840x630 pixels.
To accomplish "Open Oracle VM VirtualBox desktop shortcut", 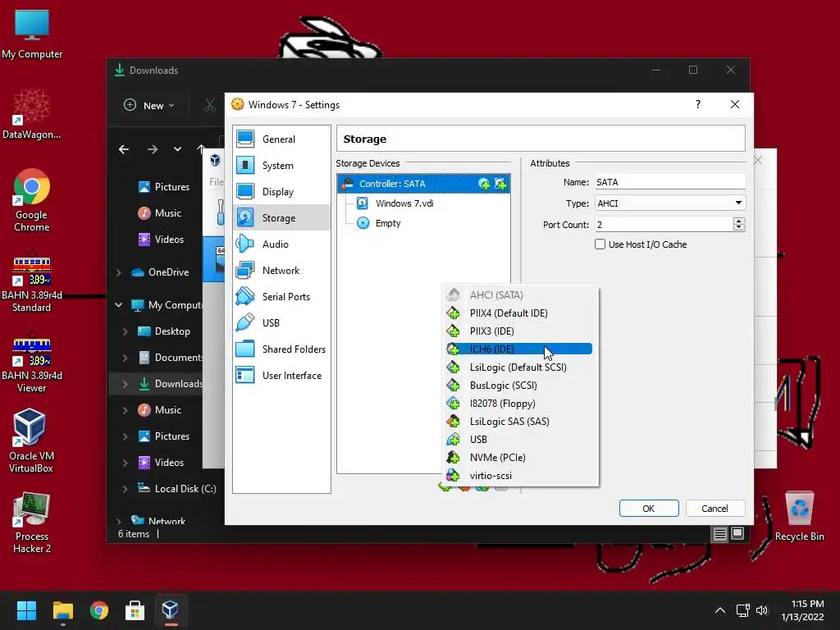I will coord(30,441).
